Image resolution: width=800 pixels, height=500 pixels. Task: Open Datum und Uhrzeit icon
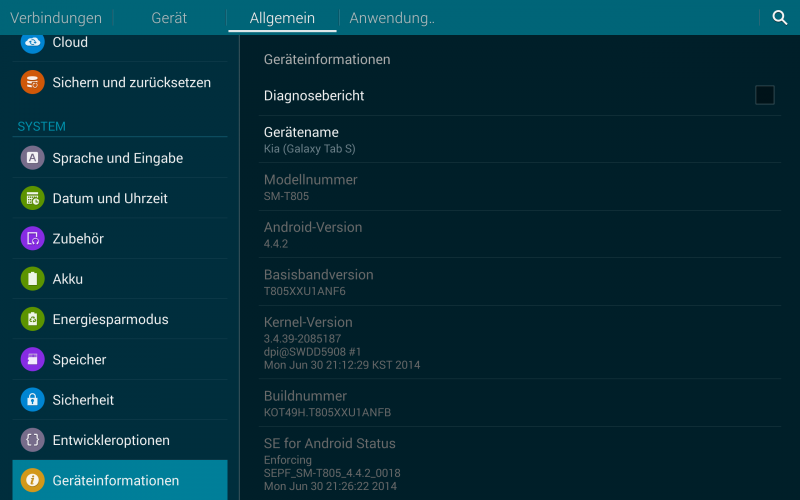[33, 198]
